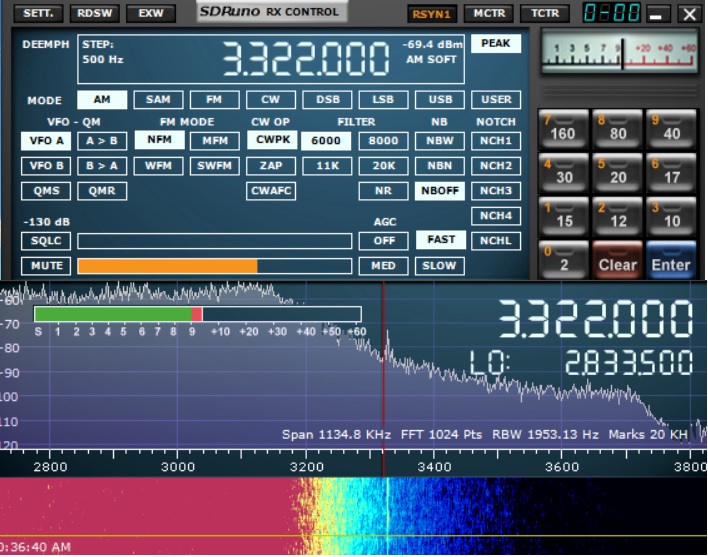Select the 30 band keypad button

(564, 173)
